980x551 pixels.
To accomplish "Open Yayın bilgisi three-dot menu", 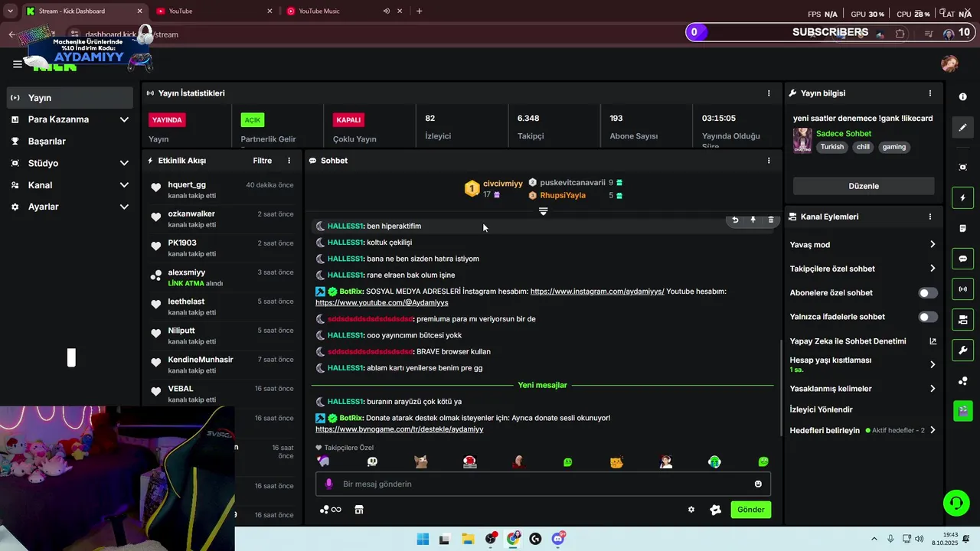I will click(930, 93).
